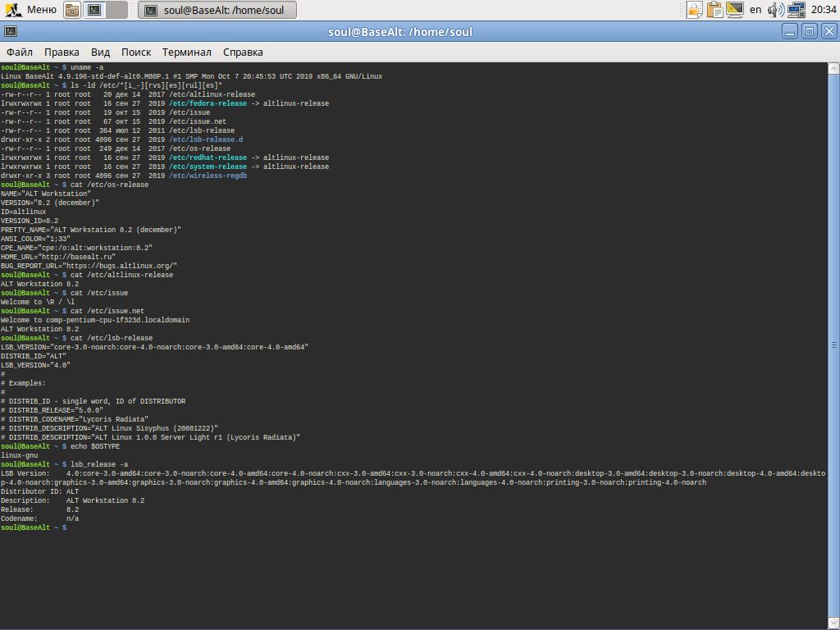Image resolution: width=840 pixels, height=630 pixels.
Task: Click '/etc/fedora-release' in the ls listing
Action: click(x=208, y=103)
